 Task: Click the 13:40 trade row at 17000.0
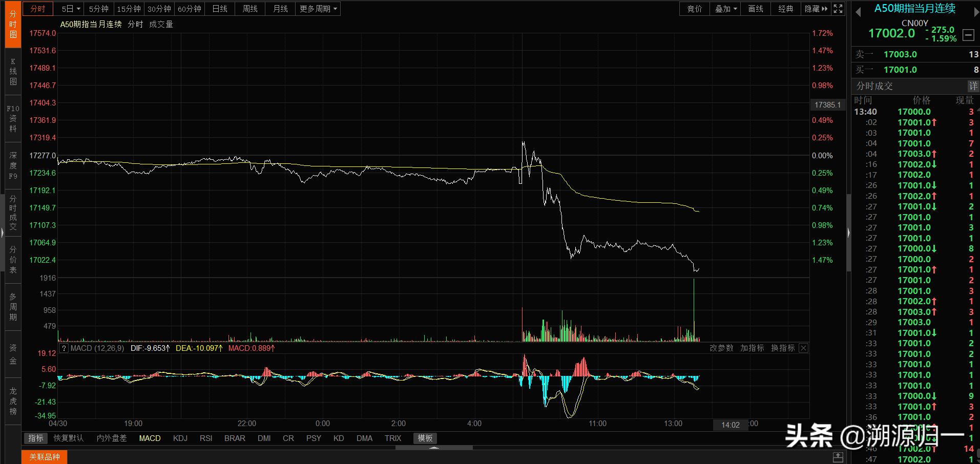915,112
